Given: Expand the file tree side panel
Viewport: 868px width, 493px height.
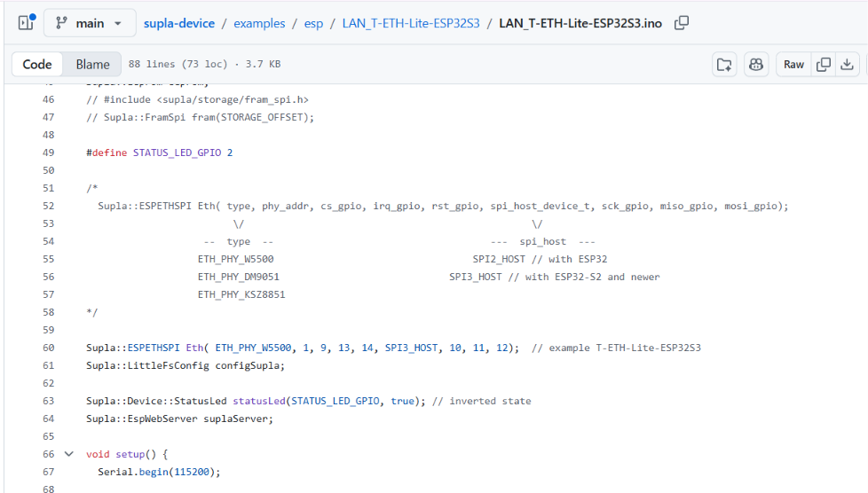Looking at the screenshot, I should [27, 23].
